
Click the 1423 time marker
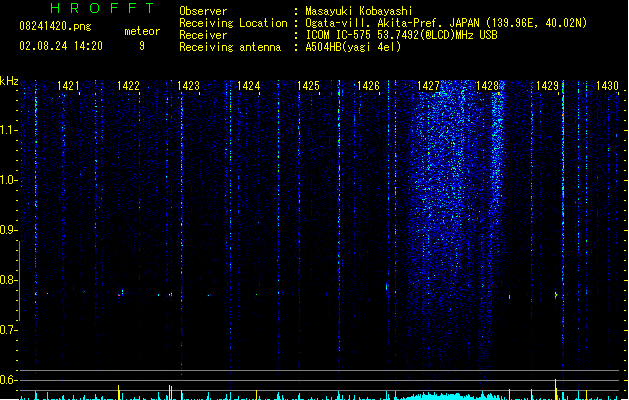click(x=188, y=86)
